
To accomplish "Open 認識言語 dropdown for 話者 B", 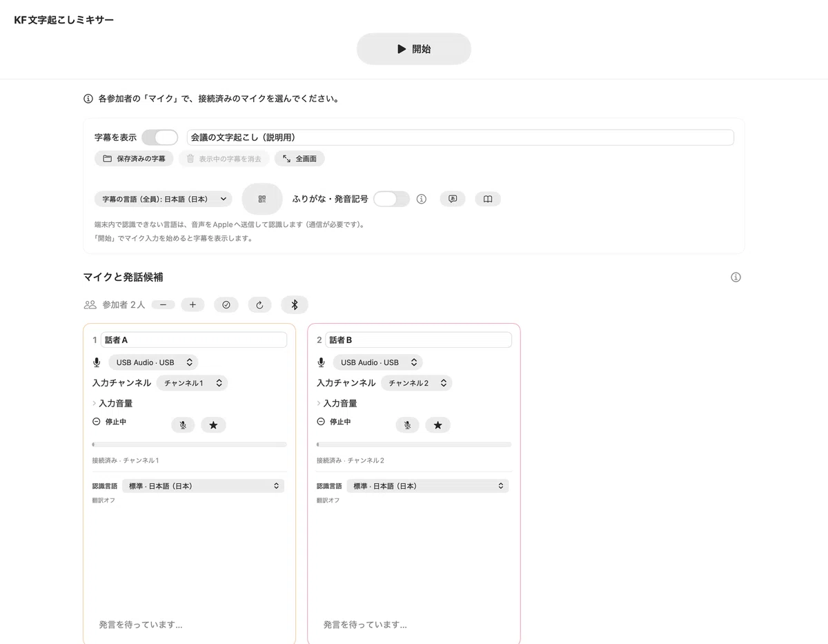I will pos(428,486).
